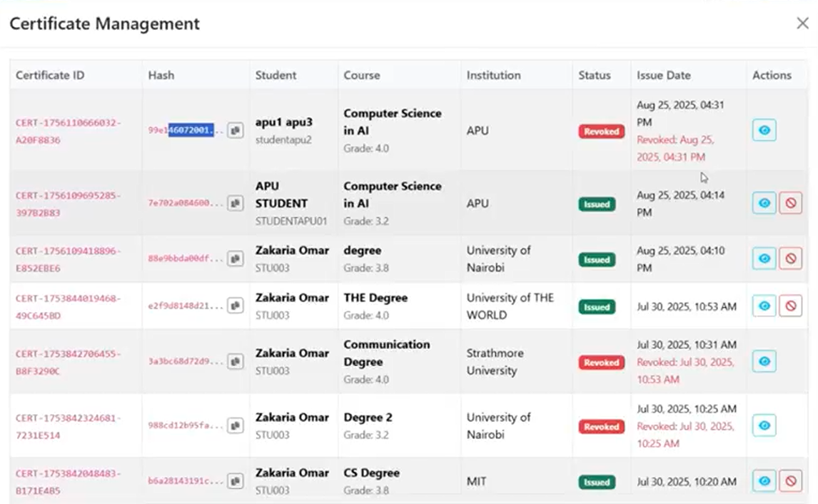Screen dimensions: 818x504
Task: View APU STUDENT certificate with eye icon
Action: click(x=764, y=203)
